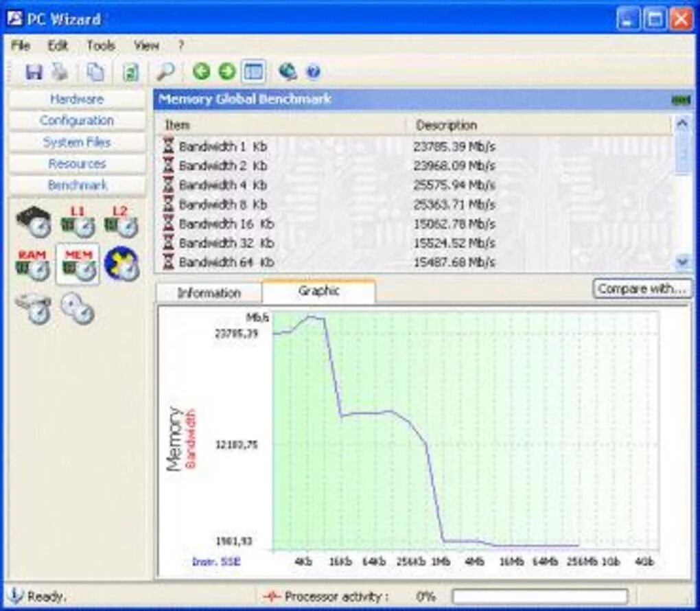Image resolution: width=700 pixels, height=611 pixels.
Task: Click the magnifier Search toolbar icon
Action: 165,71
